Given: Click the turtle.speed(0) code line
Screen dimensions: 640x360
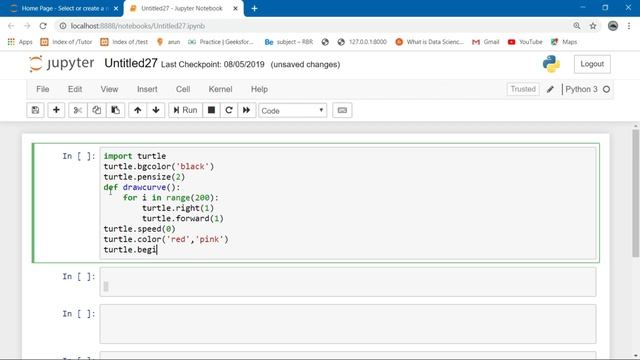Looking at the screenshot, I should pos(139,229).
